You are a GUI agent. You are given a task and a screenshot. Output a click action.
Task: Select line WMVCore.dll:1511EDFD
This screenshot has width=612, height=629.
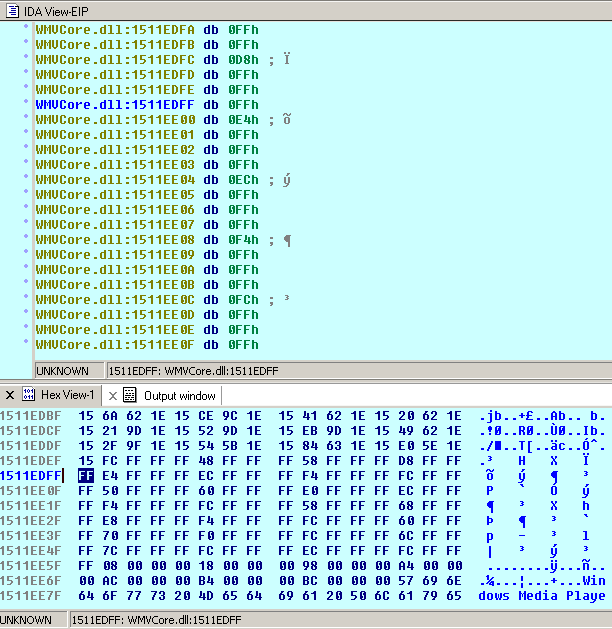(147, 75)
